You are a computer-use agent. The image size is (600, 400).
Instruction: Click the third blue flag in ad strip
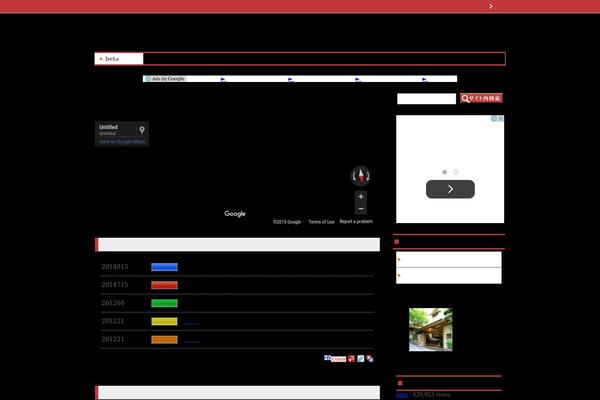click(358, 80)
